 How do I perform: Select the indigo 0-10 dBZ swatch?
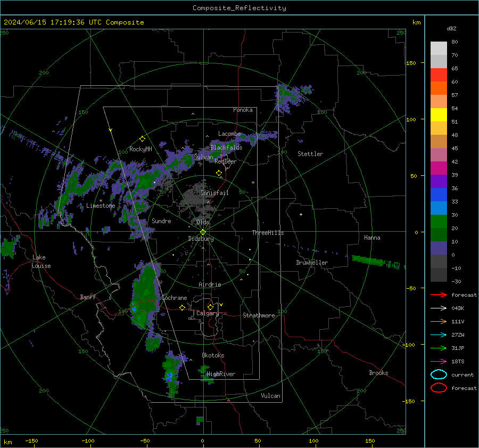[439, 248]
